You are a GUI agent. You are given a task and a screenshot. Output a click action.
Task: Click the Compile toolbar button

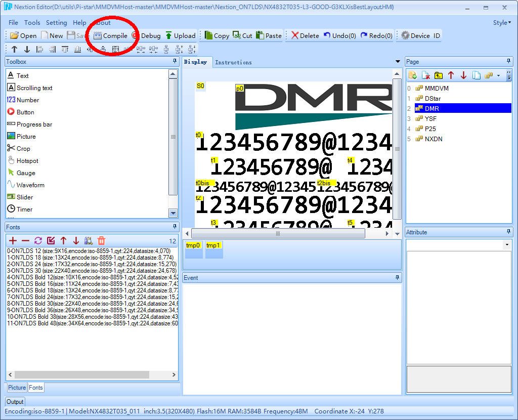tap(110, 35)
